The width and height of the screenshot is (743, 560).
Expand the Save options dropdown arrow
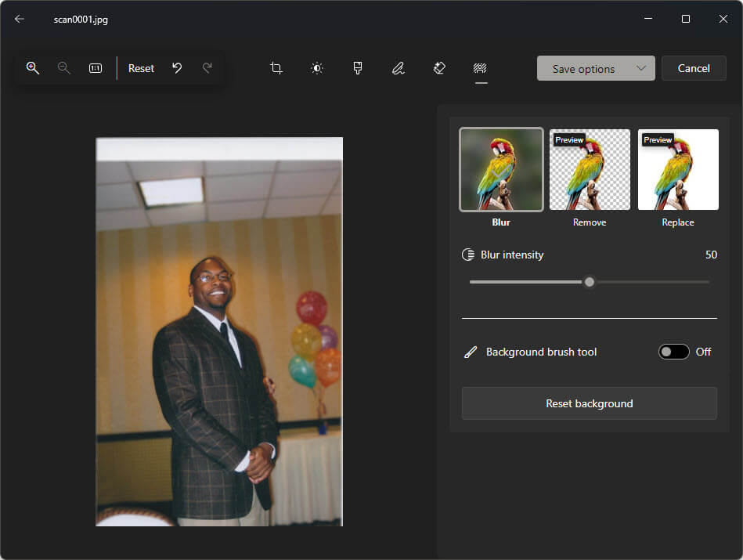[641, 68]
